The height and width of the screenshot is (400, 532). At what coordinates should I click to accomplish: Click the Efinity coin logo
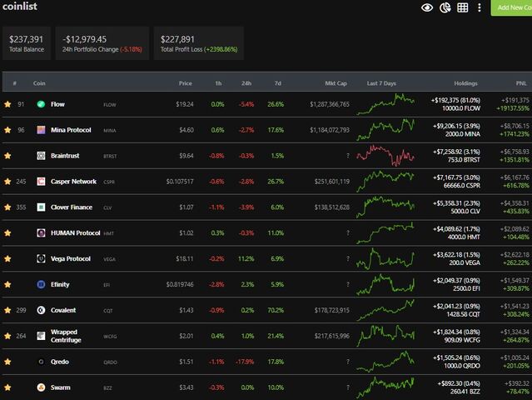41,284
